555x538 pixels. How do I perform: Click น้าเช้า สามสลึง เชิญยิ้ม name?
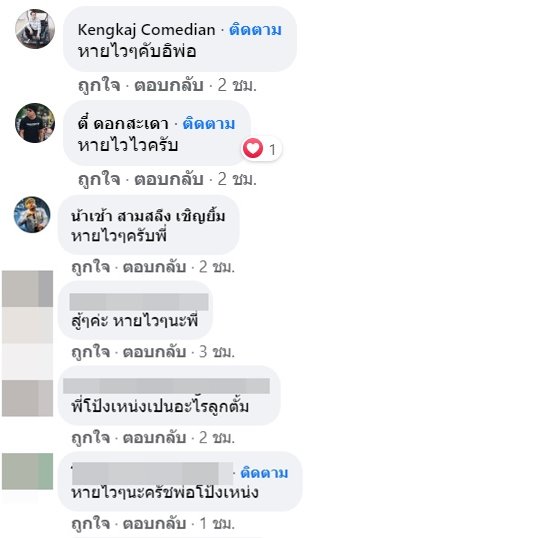coord(148,216)
